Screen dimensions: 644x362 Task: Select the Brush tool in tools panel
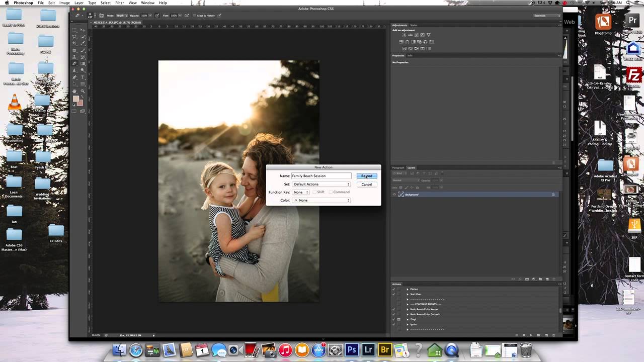coord(83,50)
